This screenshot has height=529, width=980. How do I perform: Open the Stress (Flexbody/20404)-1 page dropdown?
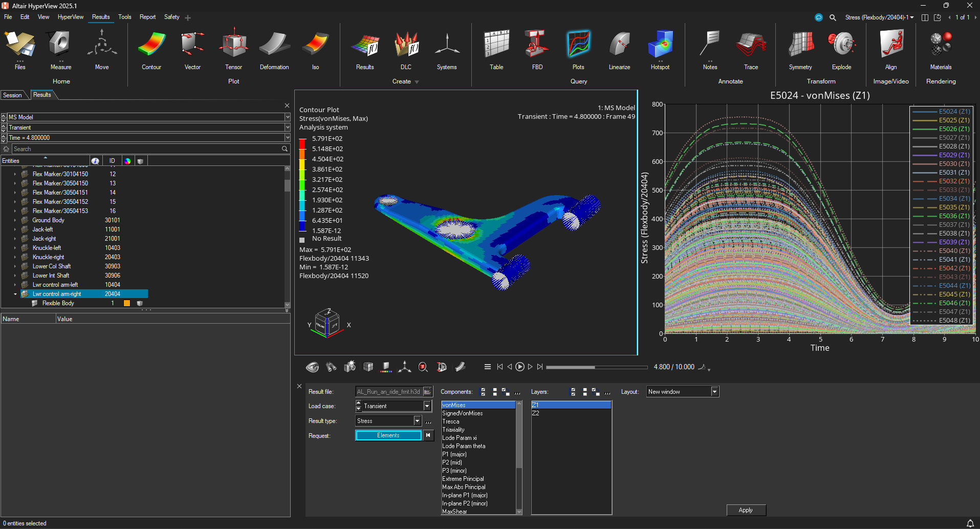879,17
